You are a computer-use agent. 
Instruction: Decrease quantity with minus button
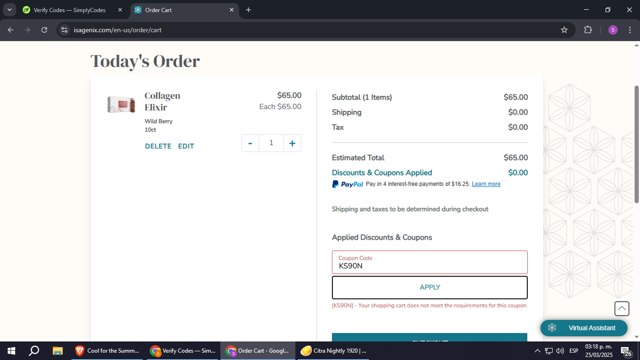click(250, 143)
